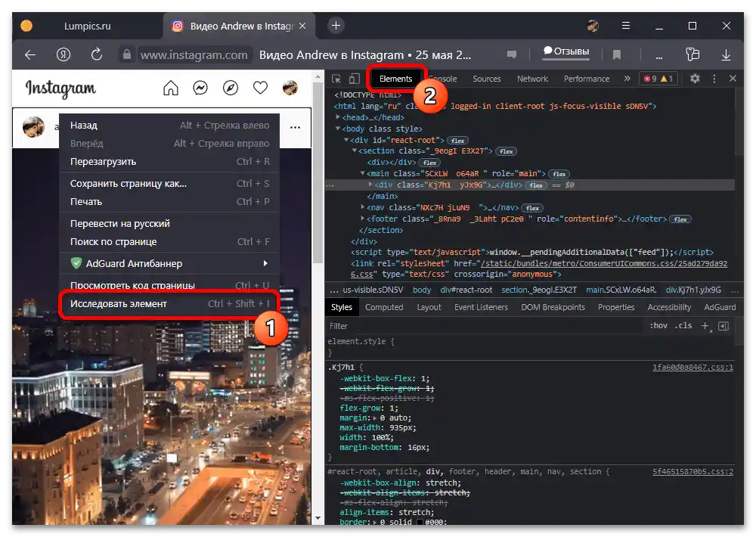756x537 pixels.
Task: Open Instagram profile avatar in header
Action: (x=290, y=88)
